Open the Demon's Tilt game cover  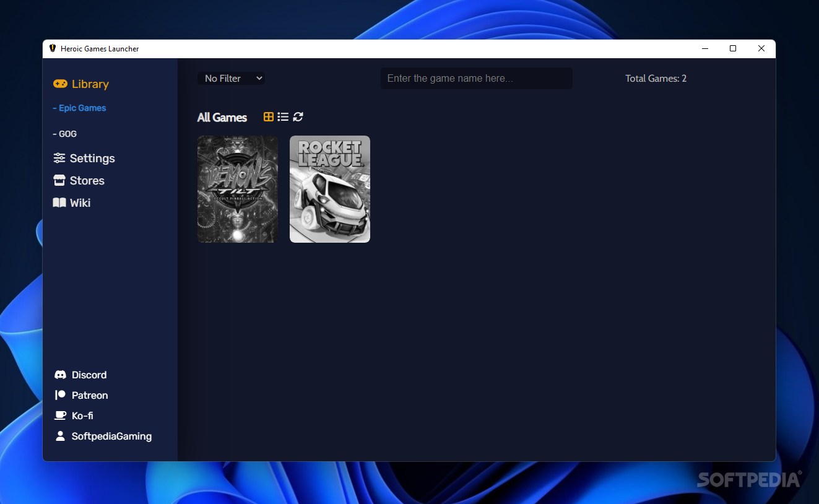tap(238, 189)
